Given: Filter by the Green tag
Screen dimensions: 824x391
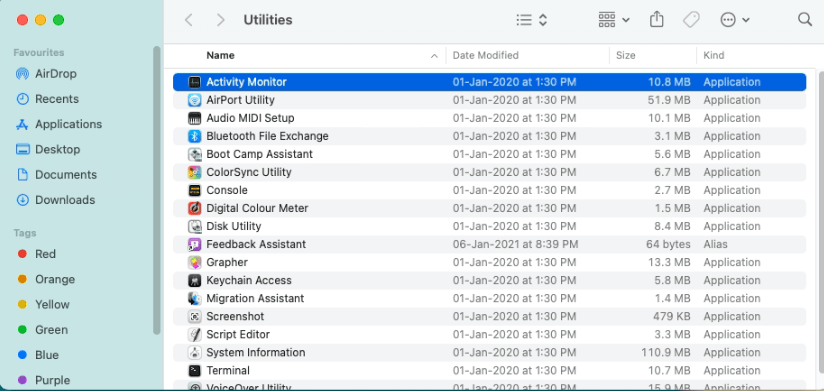Looking at the screenshot, I should coord(43,330).
